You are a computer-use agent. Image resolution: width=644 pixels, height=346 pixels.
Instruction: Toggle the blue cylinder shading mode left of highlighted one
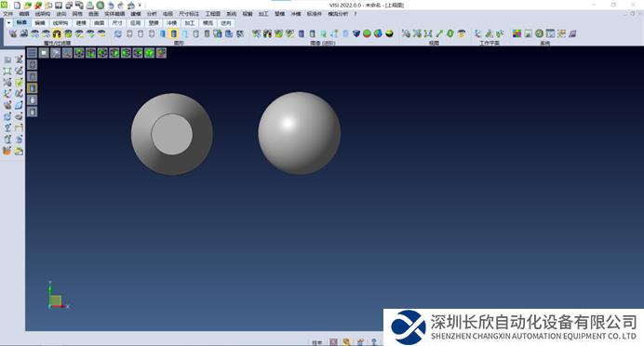pos(163,33)
